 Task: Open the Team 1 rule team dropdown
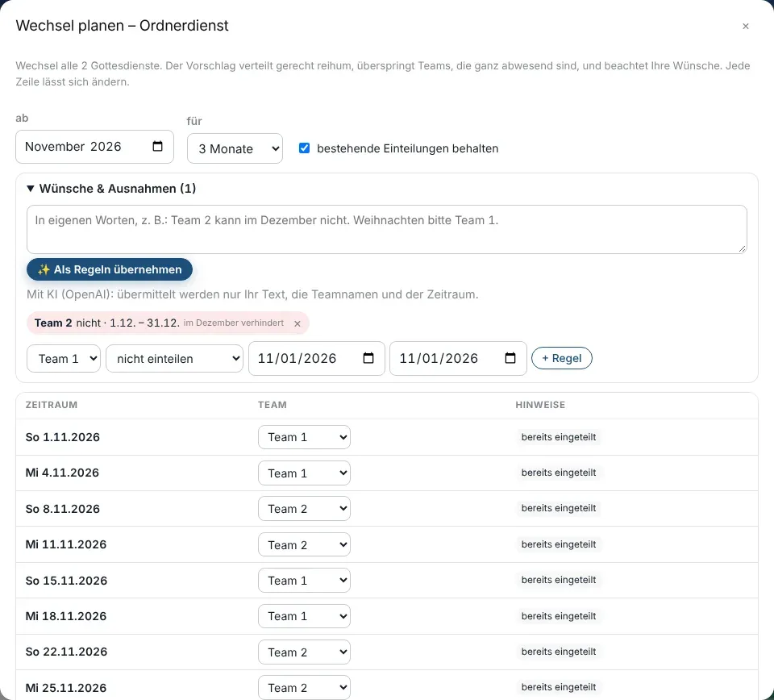[64, 358]
